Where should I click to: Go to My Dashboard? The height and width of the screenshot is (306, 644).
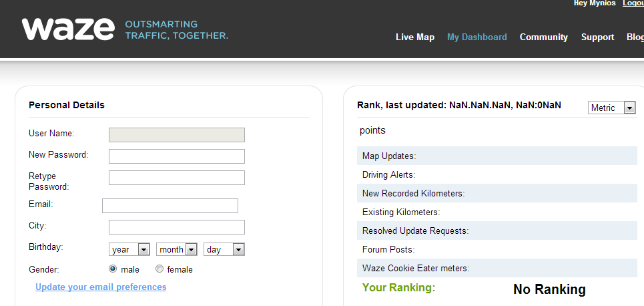click(x=477, y=37)
